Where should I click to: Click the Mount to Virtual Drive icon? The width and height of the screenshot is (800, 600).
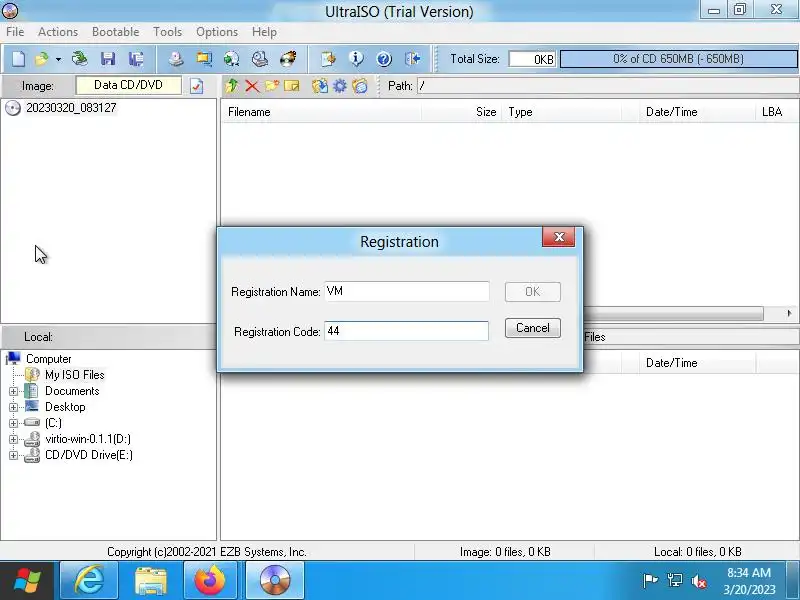point(260,59)
